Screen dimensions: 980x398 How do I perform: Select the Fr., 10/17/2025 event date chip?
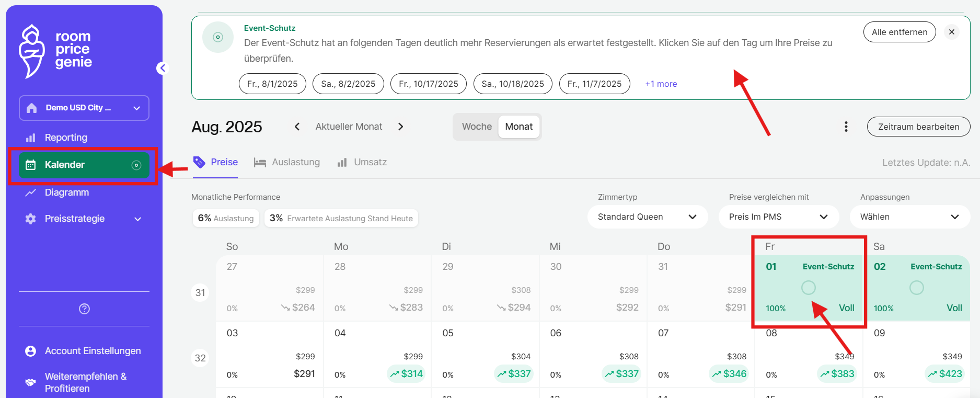[x=428, y=84]
